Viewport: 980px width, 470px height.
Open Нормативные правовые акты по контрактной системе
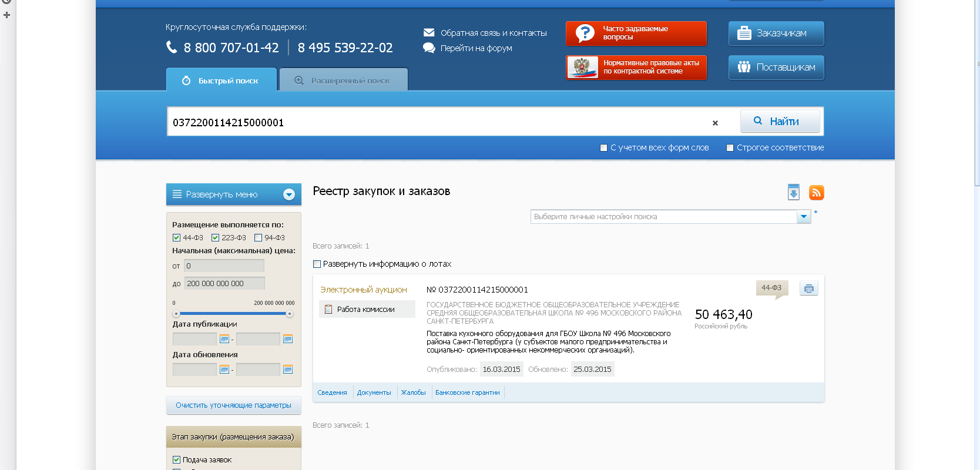click(x=636, y=67)
